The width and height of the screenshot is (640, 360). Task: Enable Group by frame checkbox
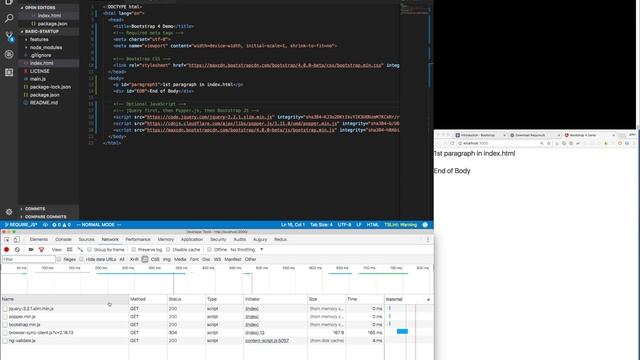[x=89, y=249]
